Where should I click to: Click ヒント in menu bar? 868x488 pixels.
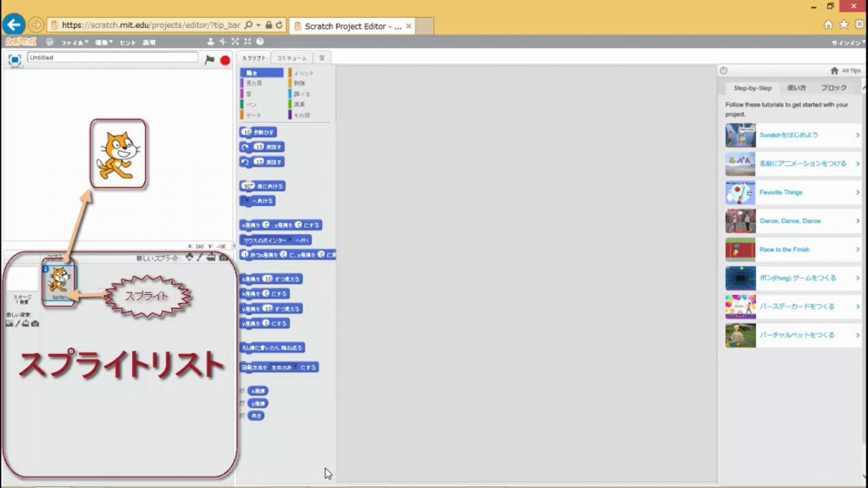(128, 42)
